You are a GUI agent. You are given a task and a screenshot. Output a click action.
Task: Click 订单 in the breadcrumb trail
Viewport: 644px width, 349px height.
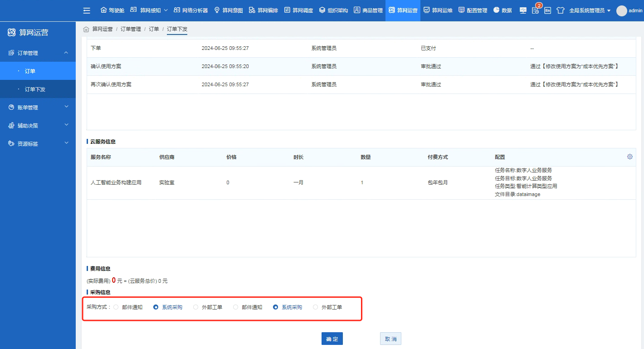(x=154, y=29)
